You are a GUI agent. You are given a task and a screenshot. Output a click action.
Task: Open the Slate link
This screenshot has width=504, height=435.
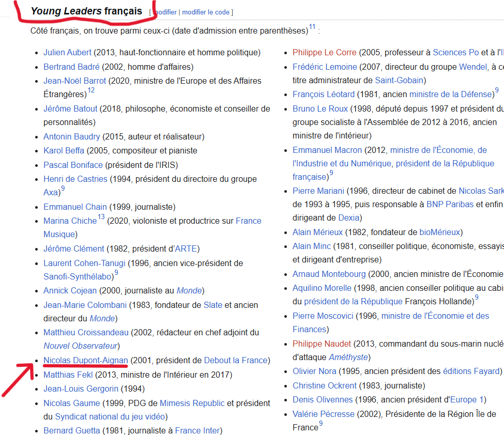point(213,305)
